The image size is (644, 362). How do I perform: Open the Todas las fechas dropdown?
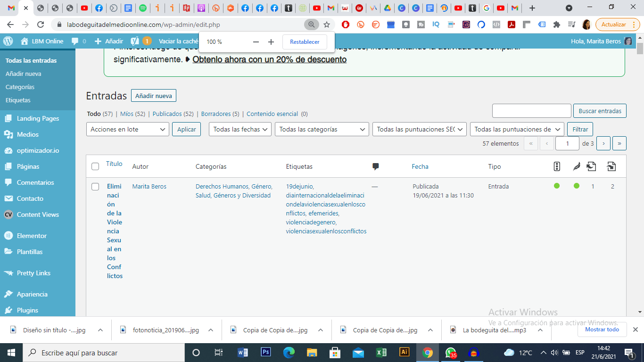pyautogui.click(x=240, y=129)
